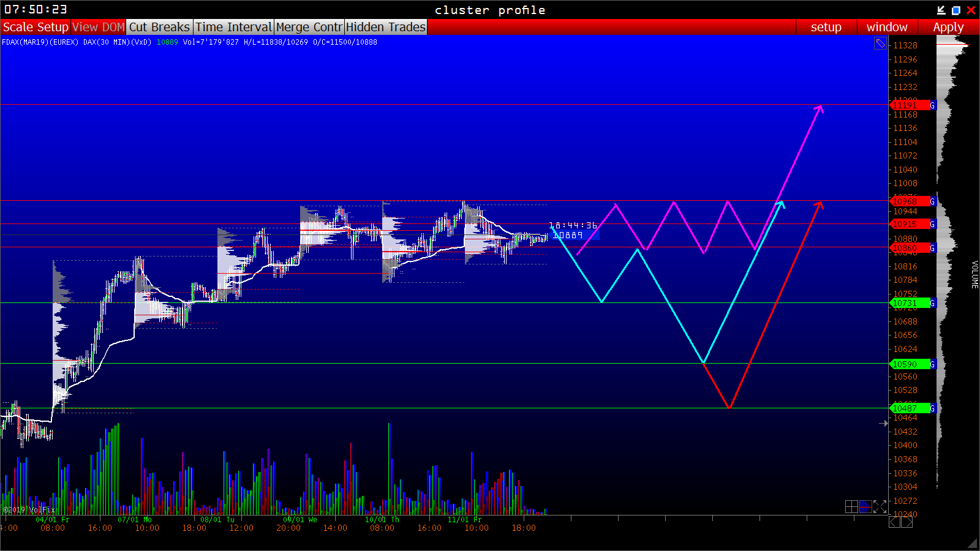980x551 pixels.
Task: Click the 11328 value on the price axis
Action: [905, 45]
